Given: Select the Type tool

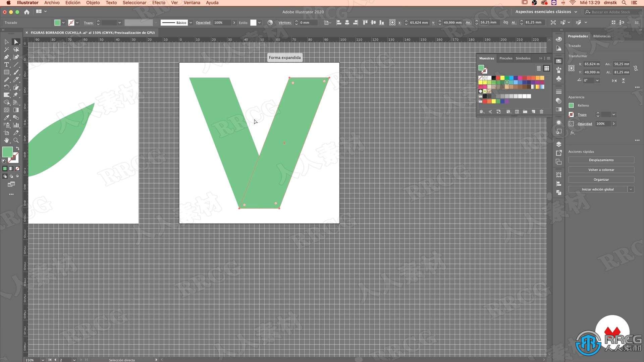Looking at the screenshot, I should click(x=6, y=65).
